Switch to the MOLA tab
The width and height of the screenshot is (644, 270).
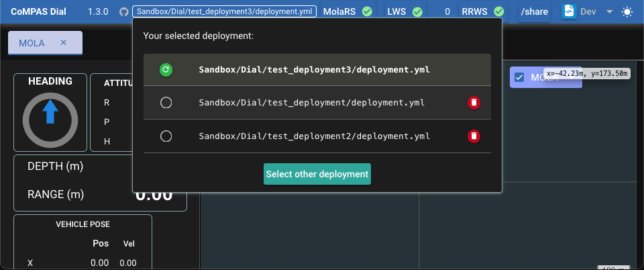[32, 43]
